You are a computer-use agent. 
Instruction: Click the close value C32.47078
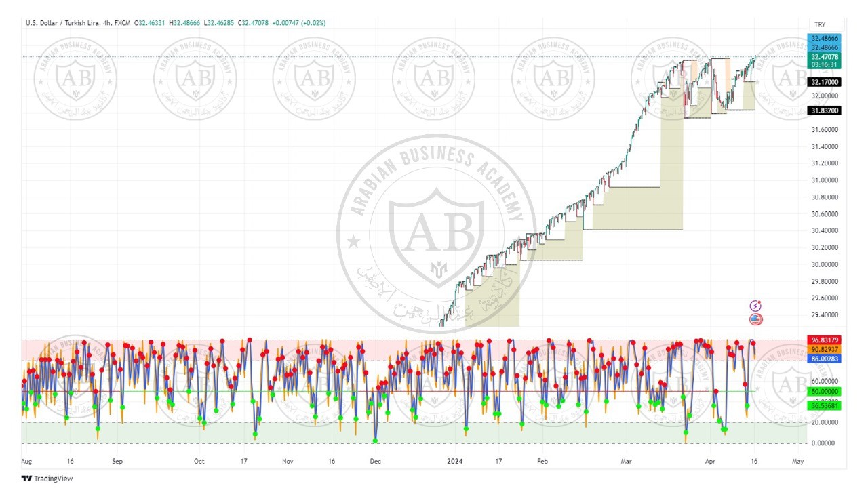253,23
